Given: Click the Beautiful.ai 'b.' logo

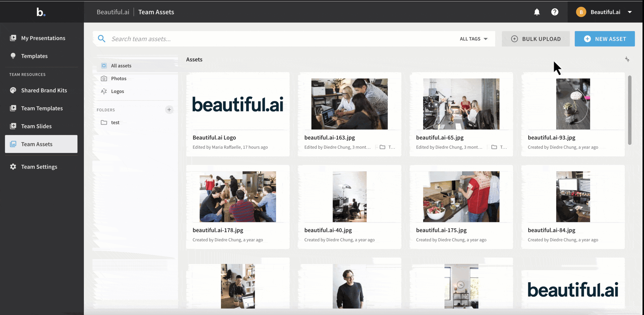Looking at the screenshot, I should coord(41,12).
